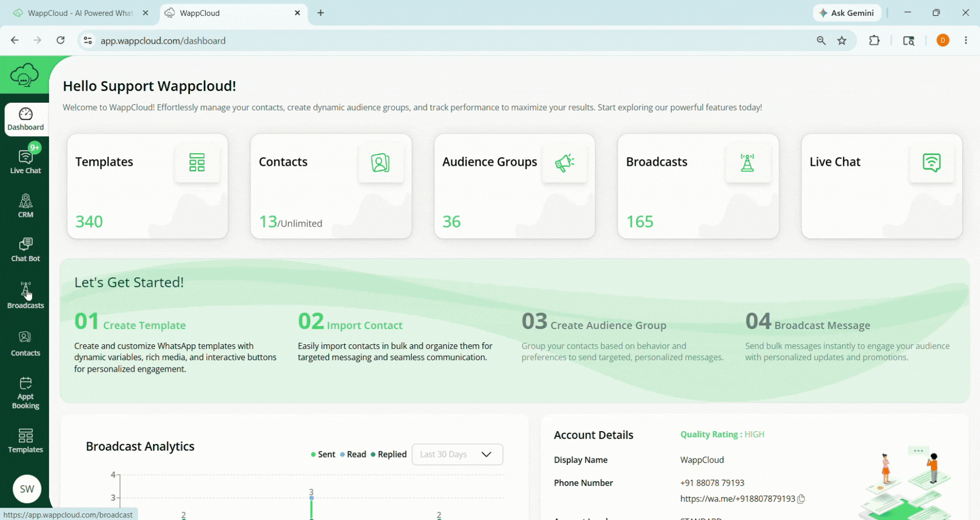Open Contacts in the sidebar
980x520 pixels.
[x=26, y=344]
